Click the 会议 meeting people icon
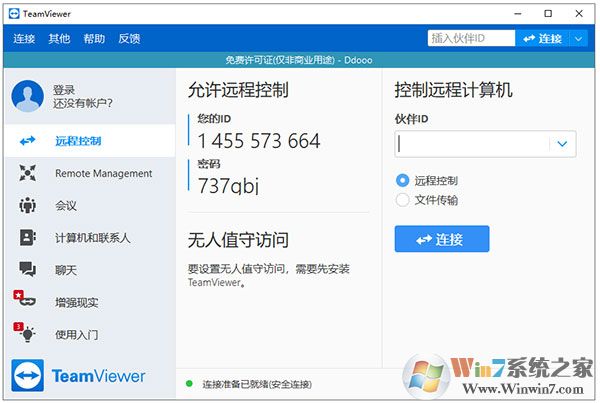The width and height of the screenshot is (600, 403). 28,206
